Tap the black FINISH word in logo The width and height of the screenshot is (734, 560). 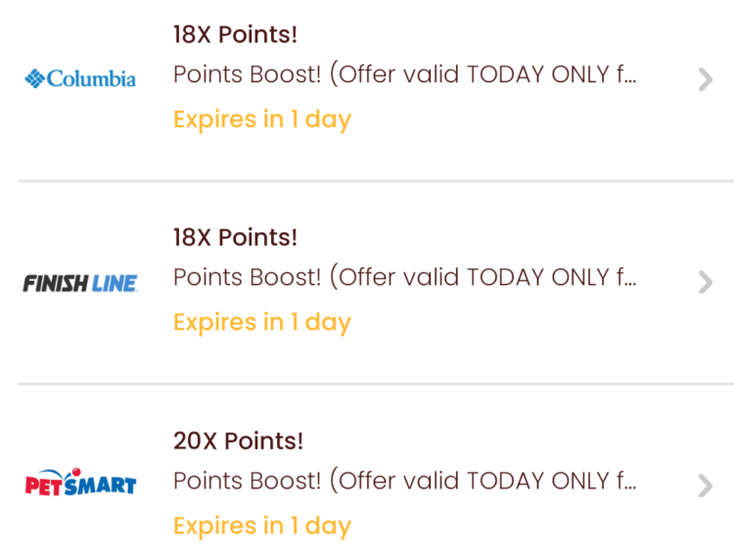(56, 283)
